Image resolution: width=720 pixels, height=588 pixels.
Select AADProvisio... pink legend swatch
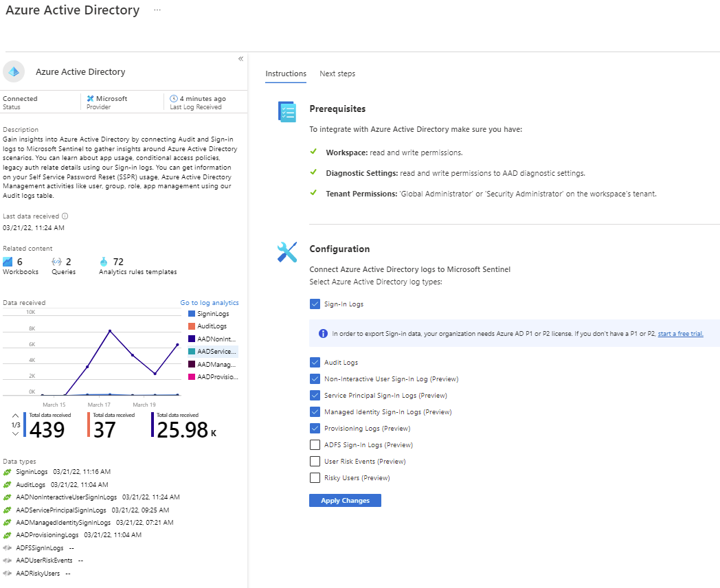pyautogui.click(x=192, y=377)
